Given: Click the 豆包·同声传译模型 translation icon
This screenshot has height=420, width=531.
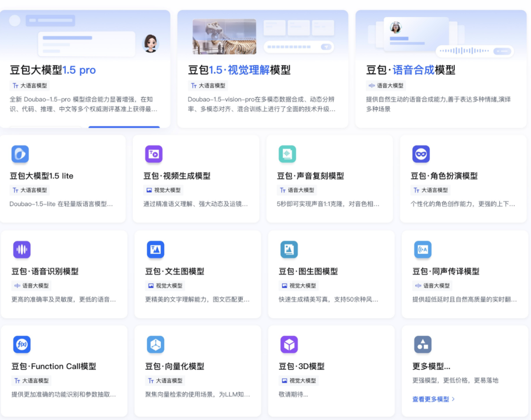Looking at the screenshot, I should tap(423, 249).
